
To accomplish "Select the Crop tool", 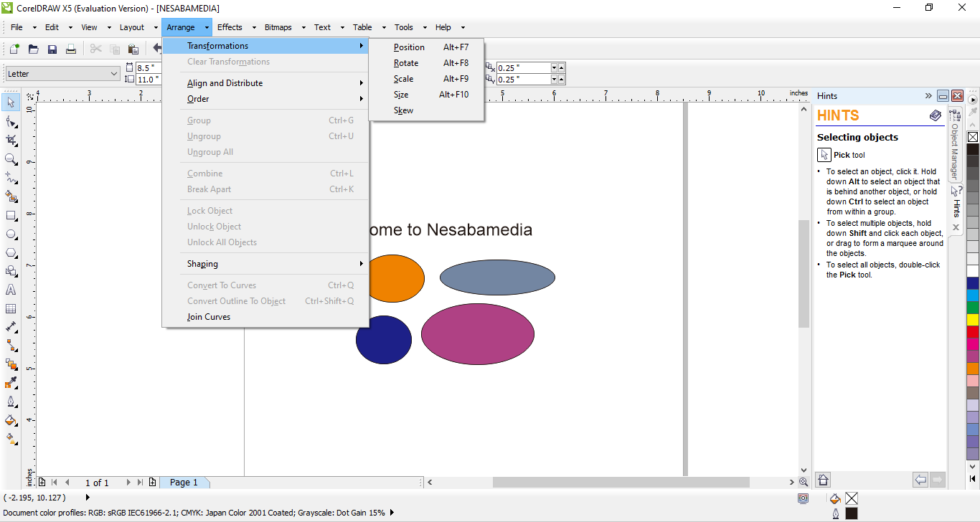I will (11, 141).
